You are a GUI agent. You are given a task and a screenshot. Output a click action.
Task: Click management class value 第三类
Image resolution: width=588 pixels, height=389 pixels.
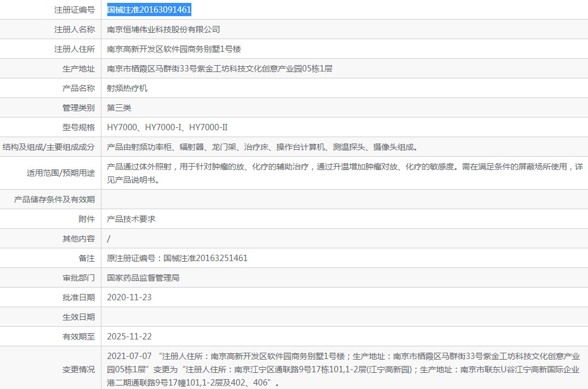[x=119, y=108]
